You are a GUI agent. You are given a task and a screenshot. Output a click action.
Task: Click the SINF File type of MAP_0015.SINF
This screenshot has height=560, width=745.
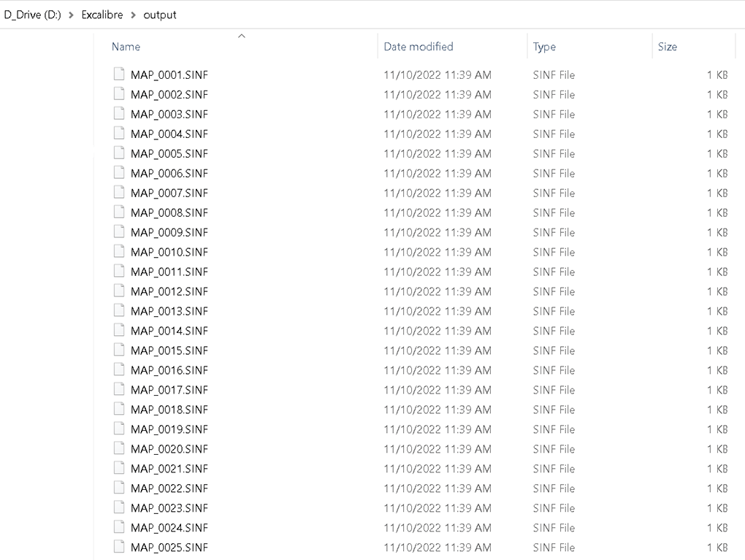point(554,351)
